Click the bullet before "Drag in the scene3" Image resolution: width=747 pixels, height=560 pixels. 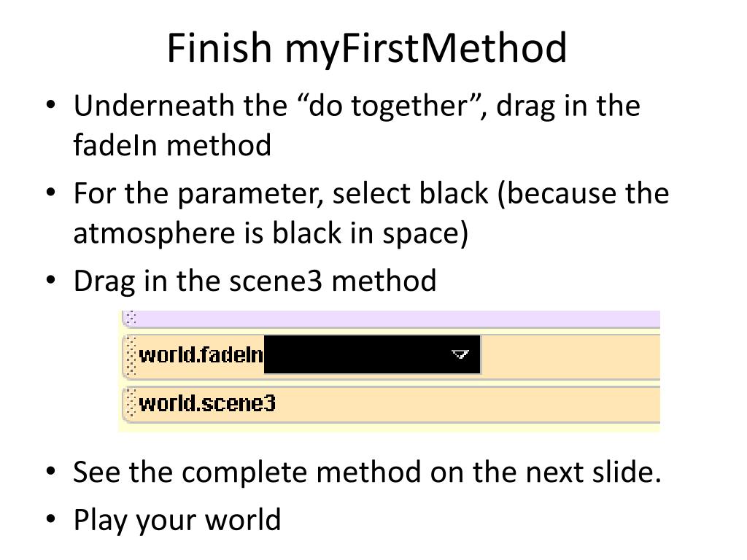pyautogui.click(x=51, y=279)
